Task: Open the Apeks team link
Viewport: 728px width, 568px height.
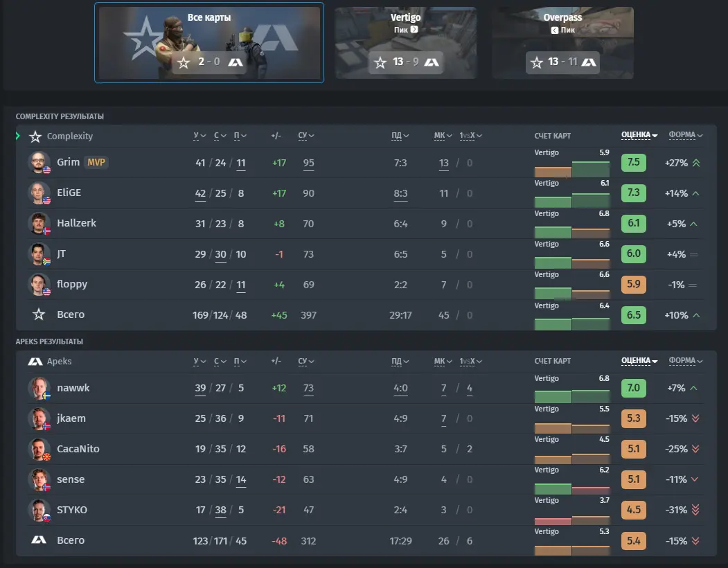Action: pyautogui.click(x=59, y=362)
